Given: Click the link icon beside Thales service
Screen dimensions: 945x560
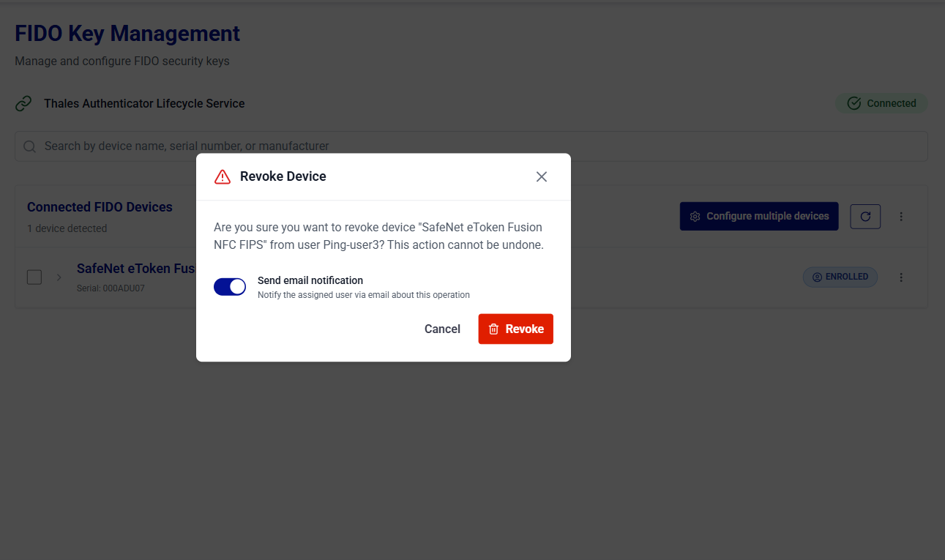Looking at the screenshot, I should [23, 103].
